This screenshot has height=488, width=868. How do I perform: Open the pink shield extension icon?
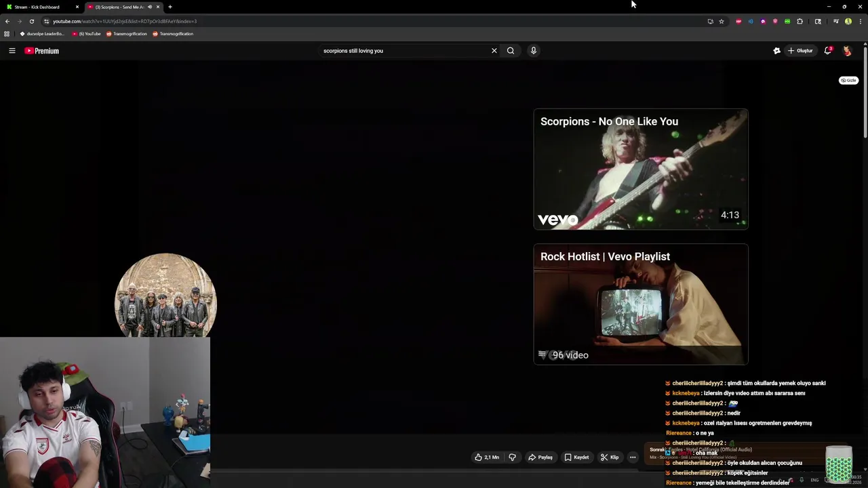pyautogui.click(x=775, y=21)
